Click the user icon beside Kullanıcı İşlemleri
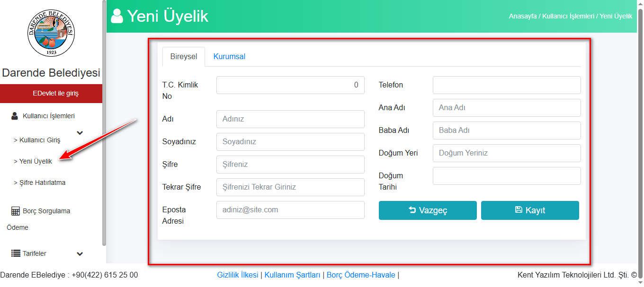The width and height of the screenshot is (644, 287). coord(15,116)
